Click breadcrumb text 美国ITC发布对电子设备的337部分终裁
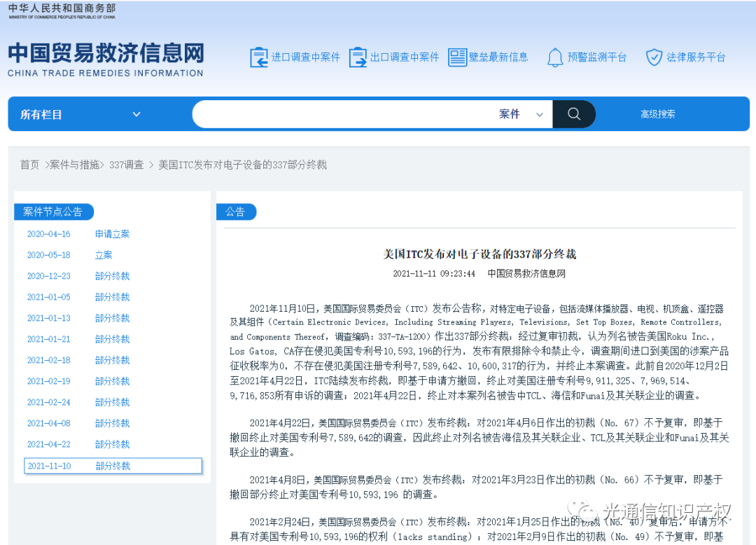This screenshot has width=756, height=545. (242, 165)
